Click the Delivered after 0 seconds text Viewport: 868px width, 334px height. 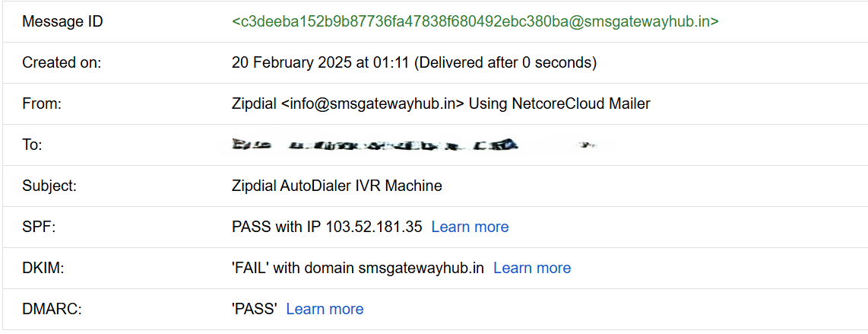pos(505,62)
